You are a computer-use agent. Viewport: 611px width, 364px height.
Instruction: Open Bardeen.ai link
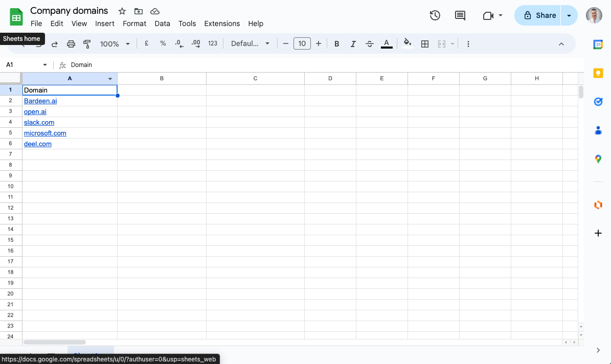point(40,101)
